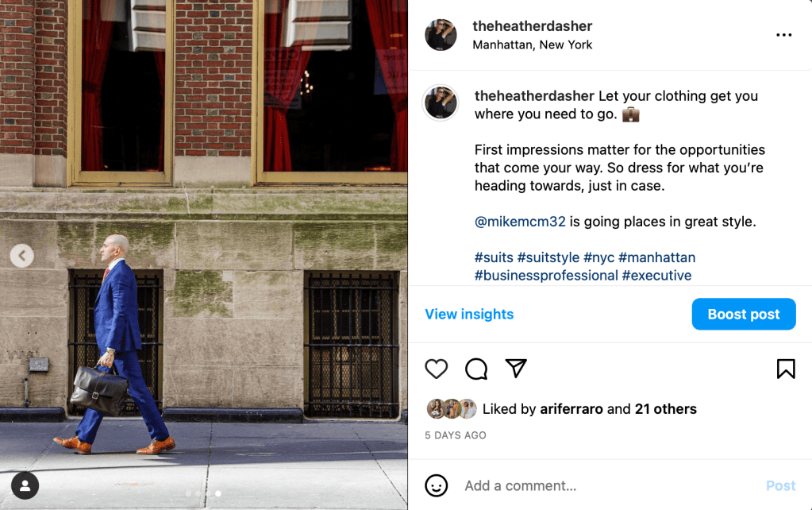812x510 pixels.
Task: Share post using paper plane icon
Action: (x=516, y=368)
